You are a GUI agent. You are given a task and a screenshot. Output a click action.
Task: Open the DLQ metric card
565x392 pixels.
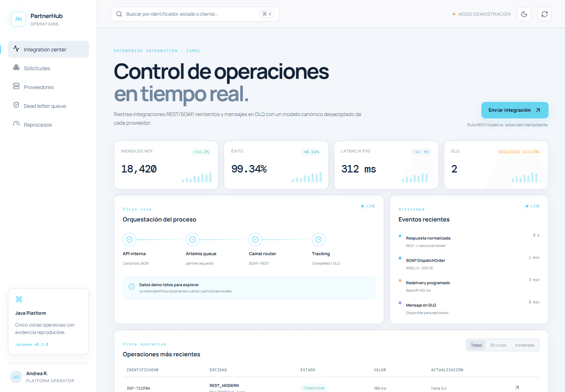[x=496, y=165]
